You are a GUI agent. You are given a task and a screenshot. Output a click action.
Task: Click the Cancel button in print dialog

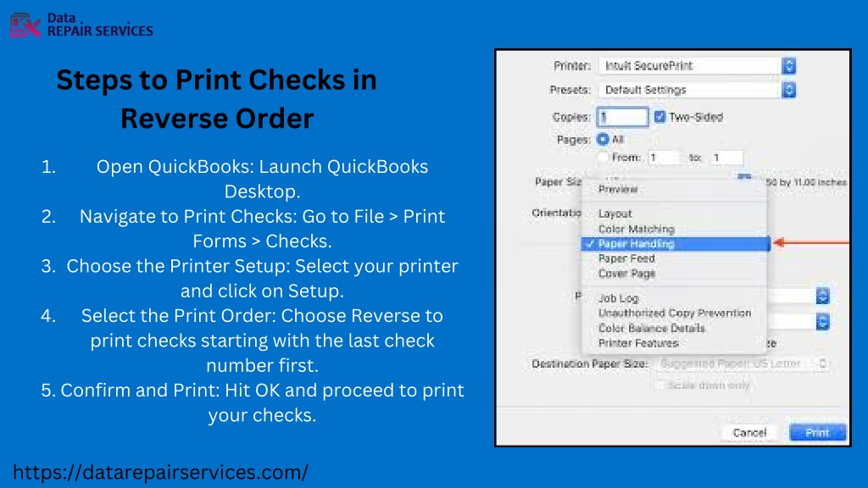click(x=749, y=433)
